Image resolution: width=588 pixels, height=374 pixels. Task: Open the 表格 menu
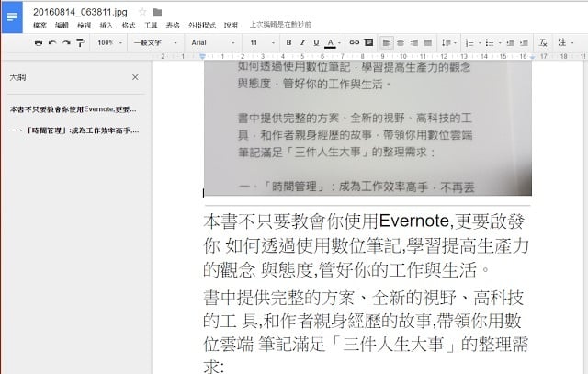173,25
